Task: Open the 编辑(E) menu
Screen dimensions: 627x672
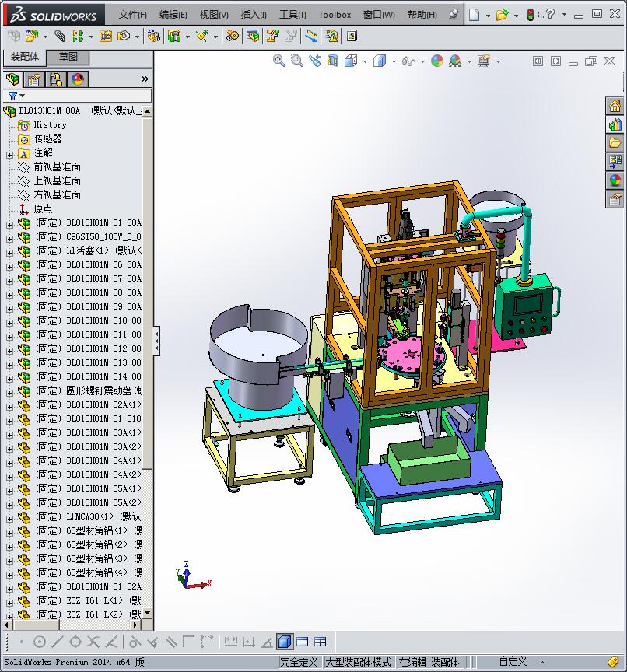Action: [173, 15]
